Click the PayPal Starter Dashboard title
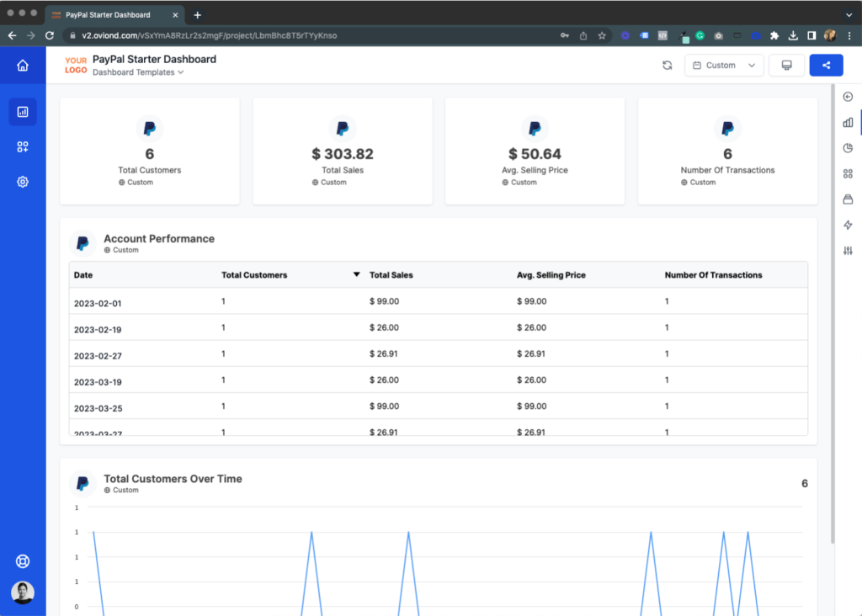The image size is (862, 616). 155,59
